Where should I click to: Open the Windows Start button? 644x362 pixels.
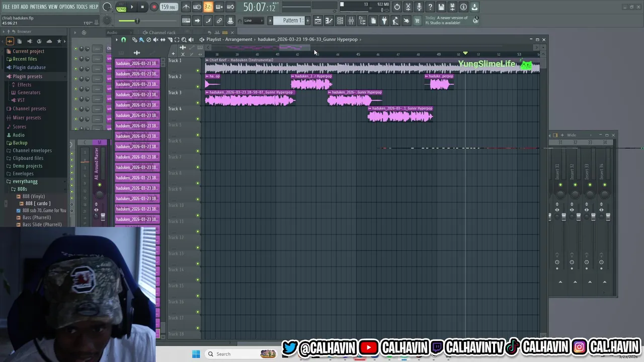tap(196, 354)
